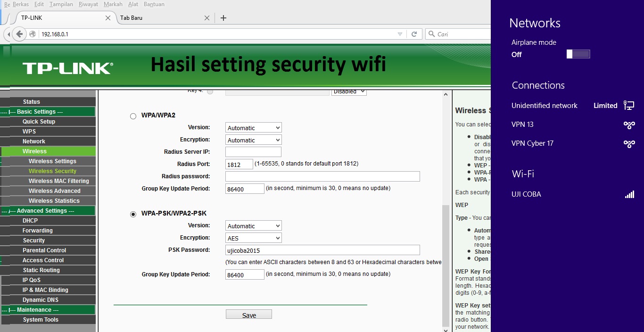The image size is (644, 332).
Task: Click the Radius Port field
Action: pyautogui.click(x=239, y=164)
